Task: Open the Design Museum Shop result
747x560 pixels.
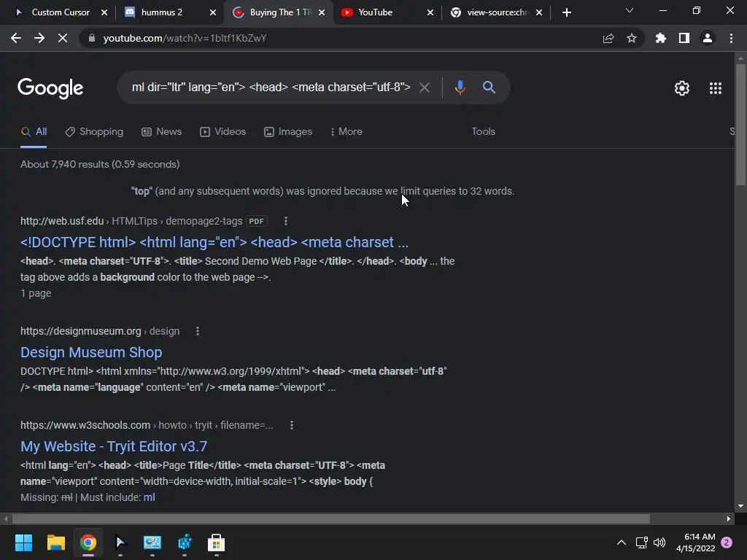Action: pos(91,352)
